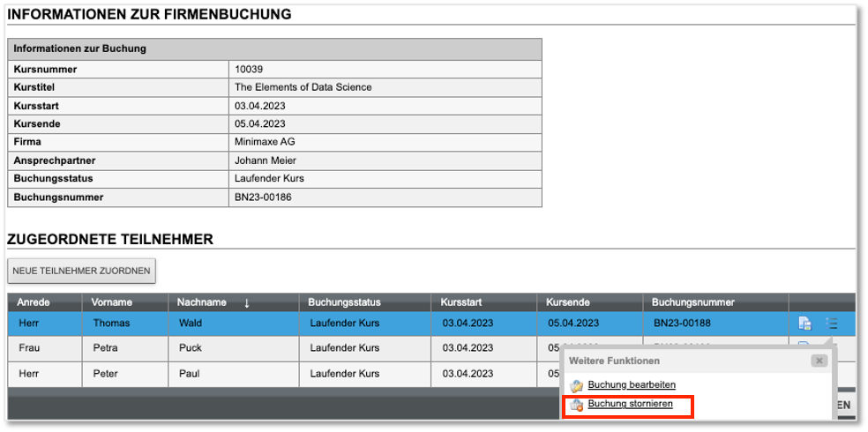Image resolution: width=868 pixels, height=432 pixels.
Task: Click Kursstart date 03.04.2023 in Puck's row
Action: point(468,348)
